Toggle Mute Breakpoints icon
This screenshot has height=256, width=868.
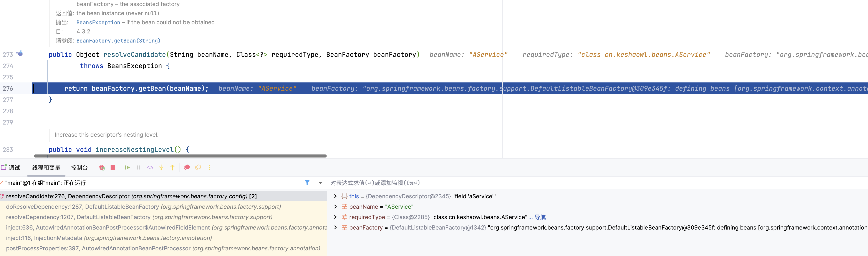[198, 167]
